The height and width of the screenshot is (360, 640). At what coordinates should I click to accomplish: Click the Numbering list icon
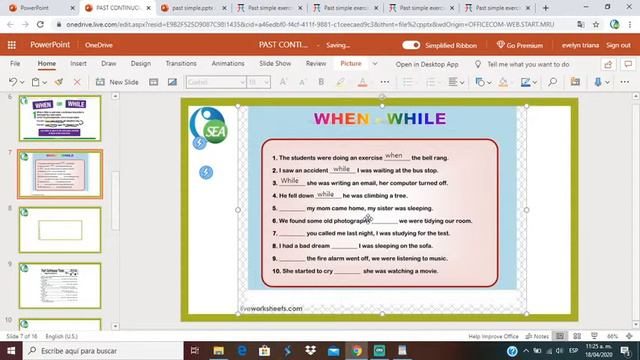(x=430, y=82)
